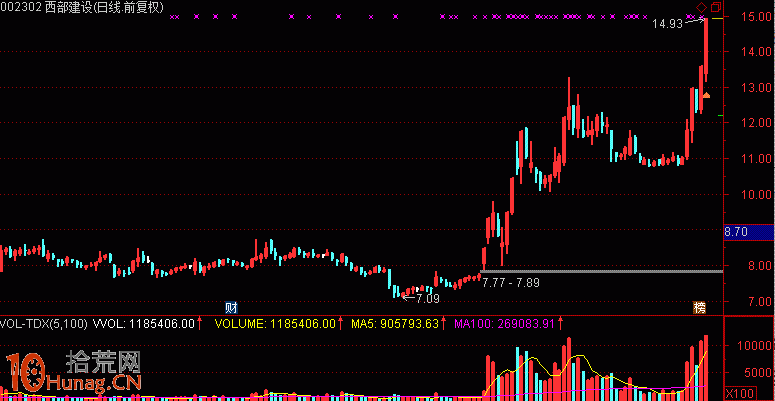The width and height of the screenshot is (775, 401).
Task: Click the MA100: 269083.91 value
Action: 504,324
